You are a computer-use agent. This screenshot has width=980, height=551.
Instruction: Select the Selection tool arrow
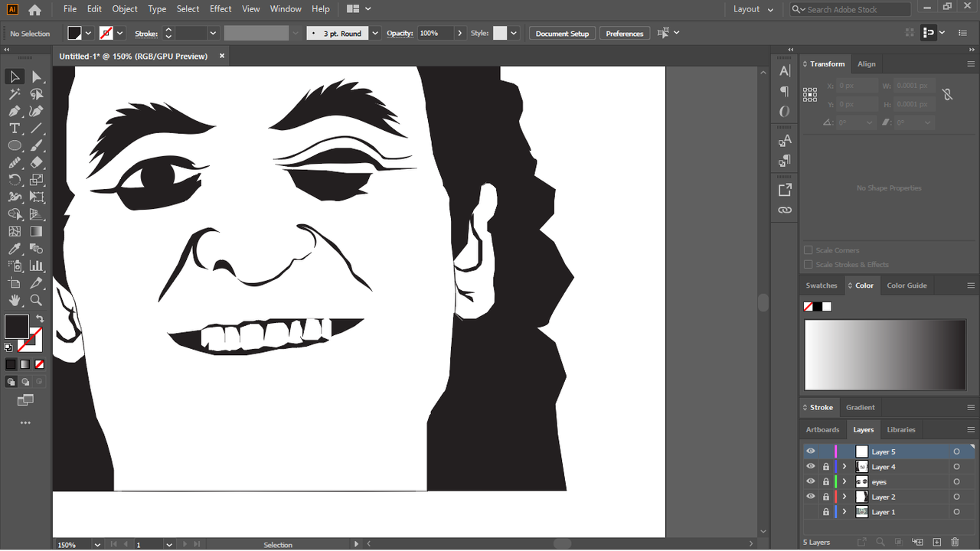tap(15, 77)
